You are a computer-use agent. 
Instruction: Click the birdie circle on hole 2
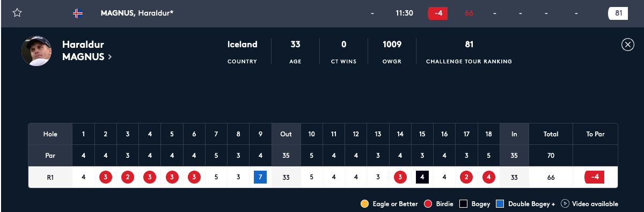click(x=106, y=177)
